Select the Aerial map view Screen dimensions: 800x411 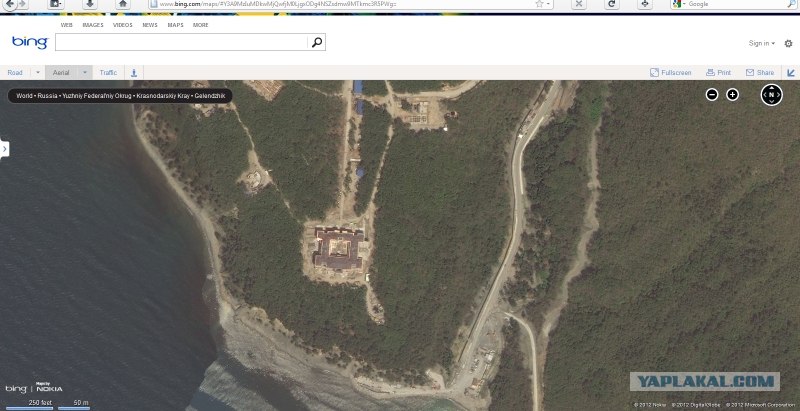pyautogui.click(x=61, y=73)
